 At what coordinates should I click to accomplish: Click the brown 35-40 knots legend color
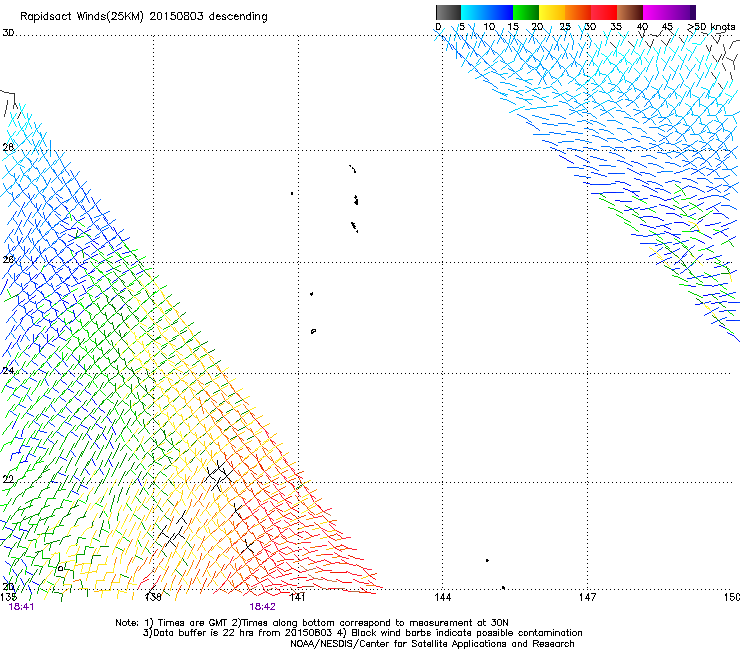coord(630,12)
